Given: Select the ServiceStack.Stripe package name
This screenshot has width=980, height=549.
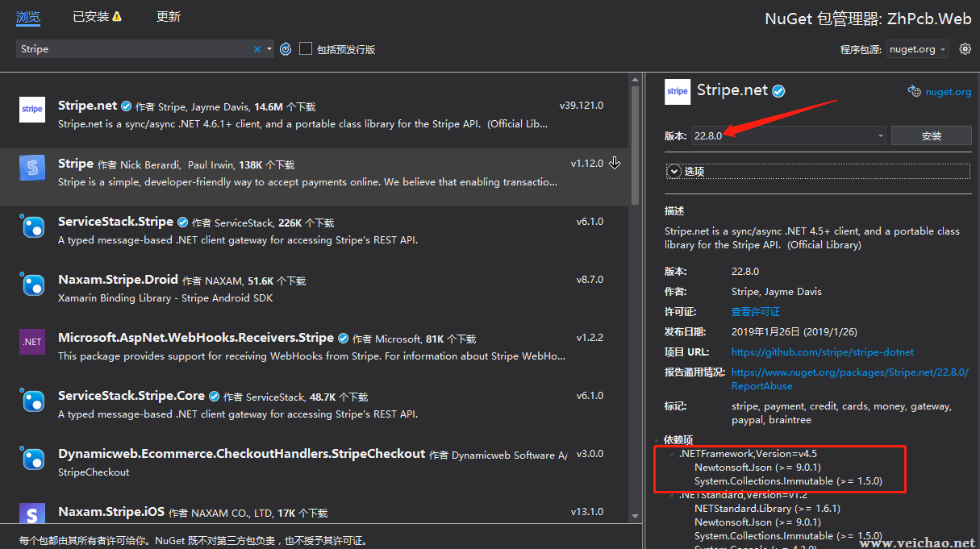Looking at the screenshot, I should pyautogui.click(x=115, y=222).
